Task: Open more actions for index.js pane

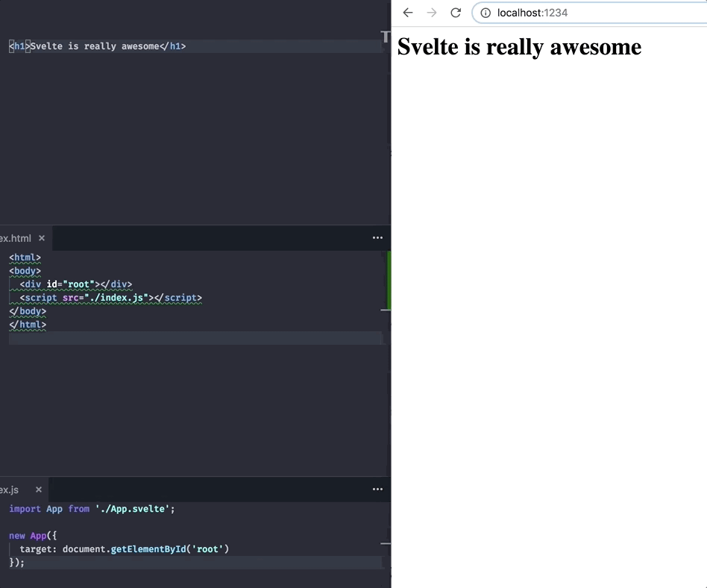Action: coord(377,490)
